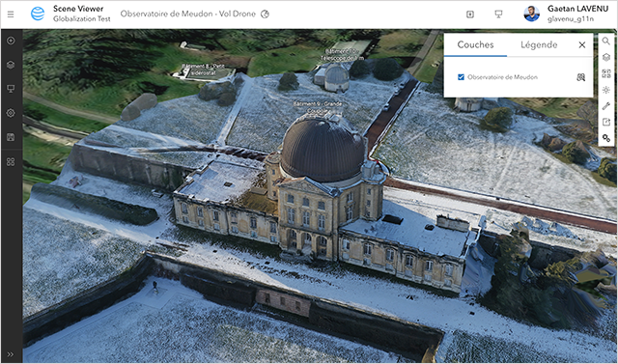Click the save disk icon in left sidebar
The width and height of the screenshot is (618, 364).
coord(11,137)
